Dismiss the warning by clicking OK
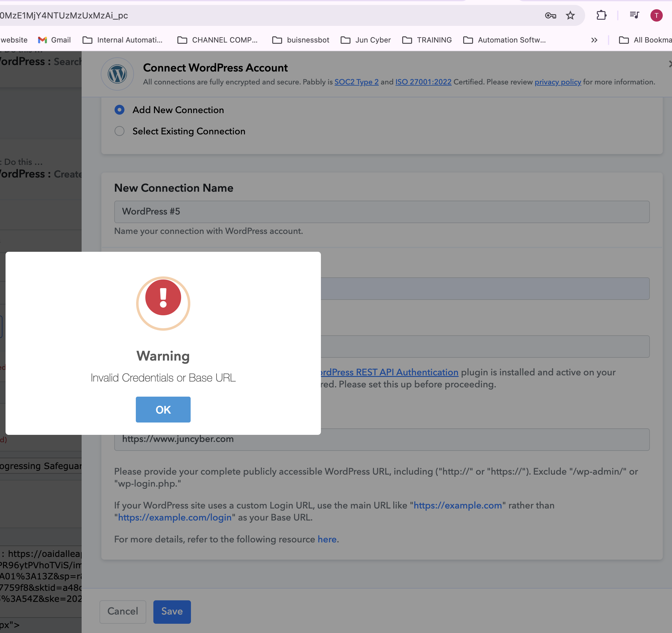The image size is (672, 633). (x=163, y=409)
